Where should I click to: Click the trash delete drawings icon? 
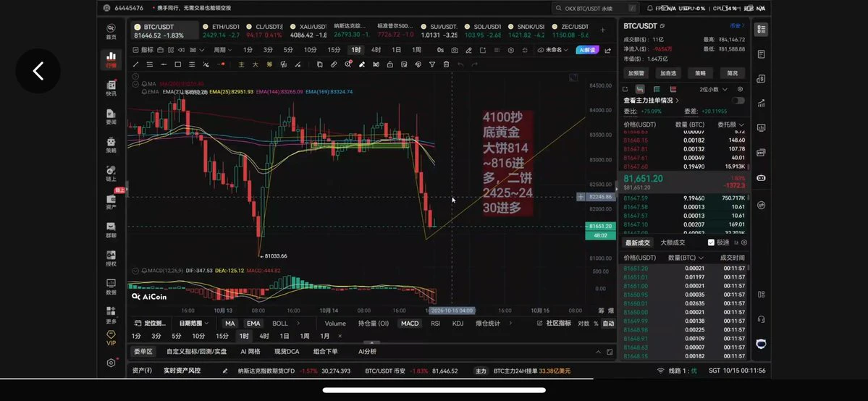coord(446,64)
